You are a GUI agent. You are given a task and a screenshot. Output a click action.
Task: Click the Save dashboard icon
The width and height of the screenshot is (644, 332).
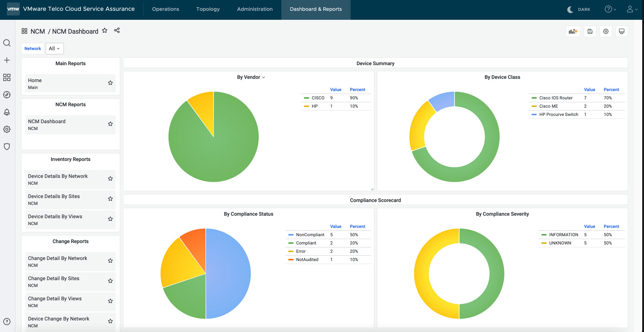(590, 31)
